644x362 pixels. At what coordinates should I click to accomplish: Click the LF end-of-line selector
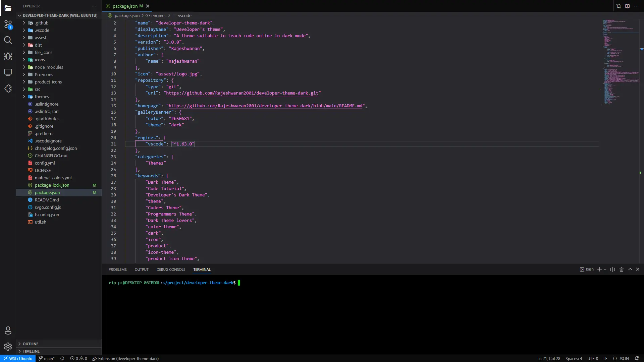pyautogui.click(x=605, y=358)
